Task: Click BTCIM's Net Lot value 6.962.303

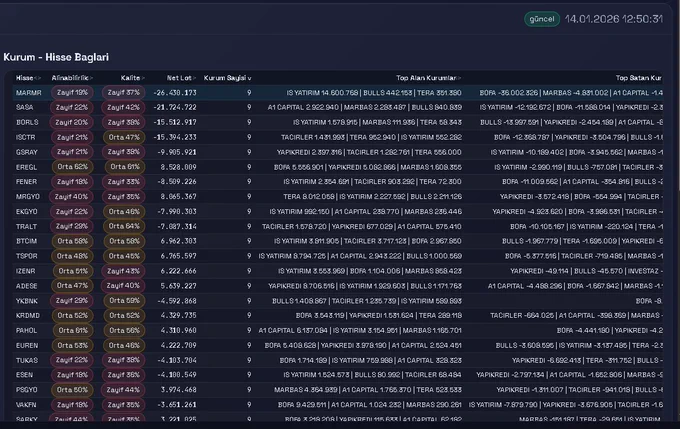Action: (178, 241)
